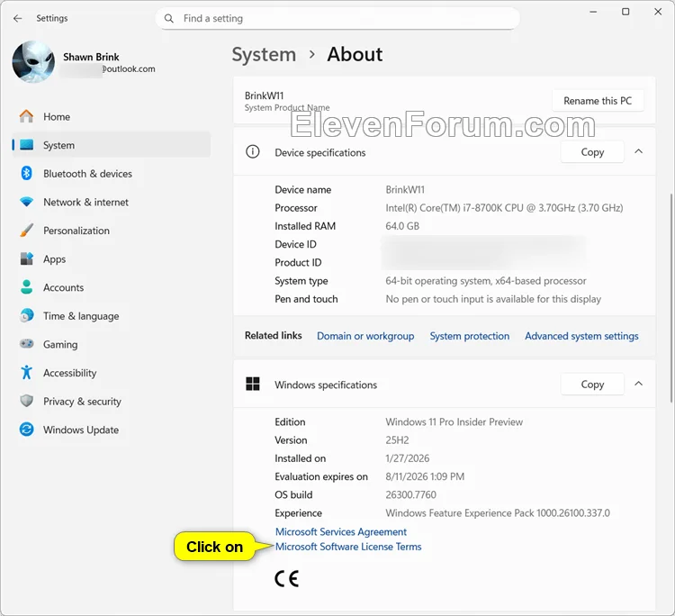Click Rename this PC button
Screen dimensions: 675x616
tap(598, 100)
